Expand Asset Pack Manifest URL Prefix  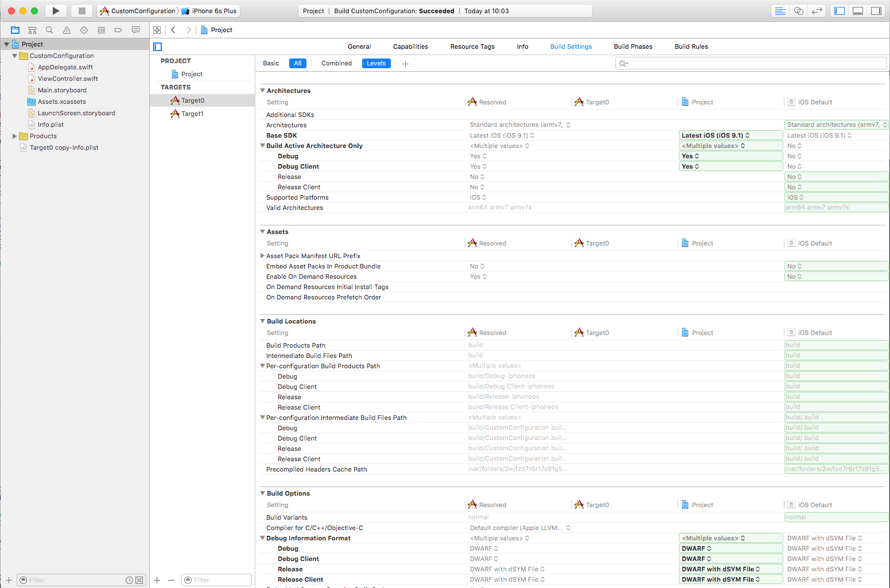tap(263, 256)
